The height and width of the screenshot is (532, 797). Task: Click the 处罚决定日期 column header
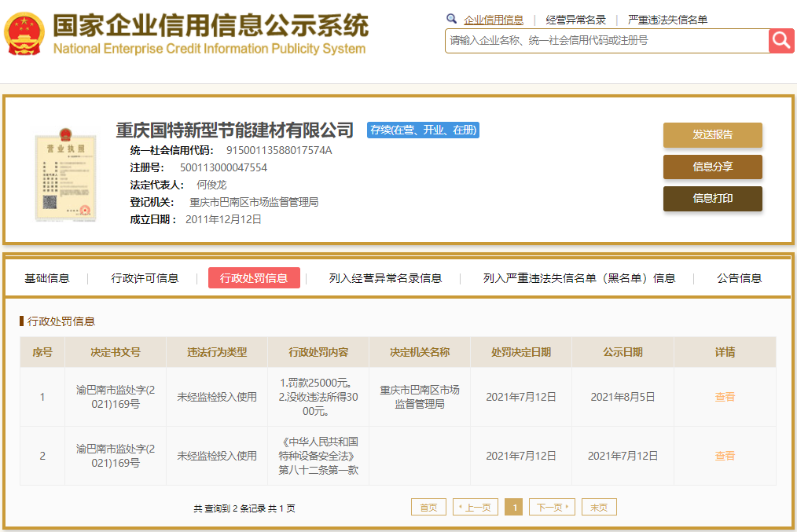pyautogui.click(x=521, y=352)
